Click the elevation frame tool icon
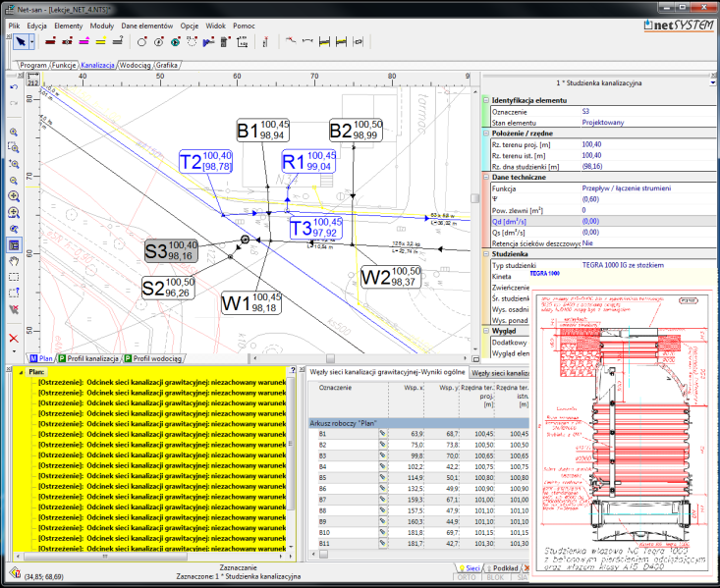 pos(242,42)
